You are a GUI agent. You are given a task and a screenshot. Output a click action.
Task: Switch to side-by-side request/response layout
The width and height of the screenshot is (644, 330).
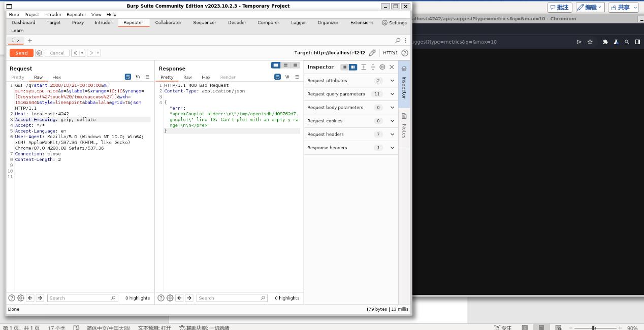(x=276, y=65)
